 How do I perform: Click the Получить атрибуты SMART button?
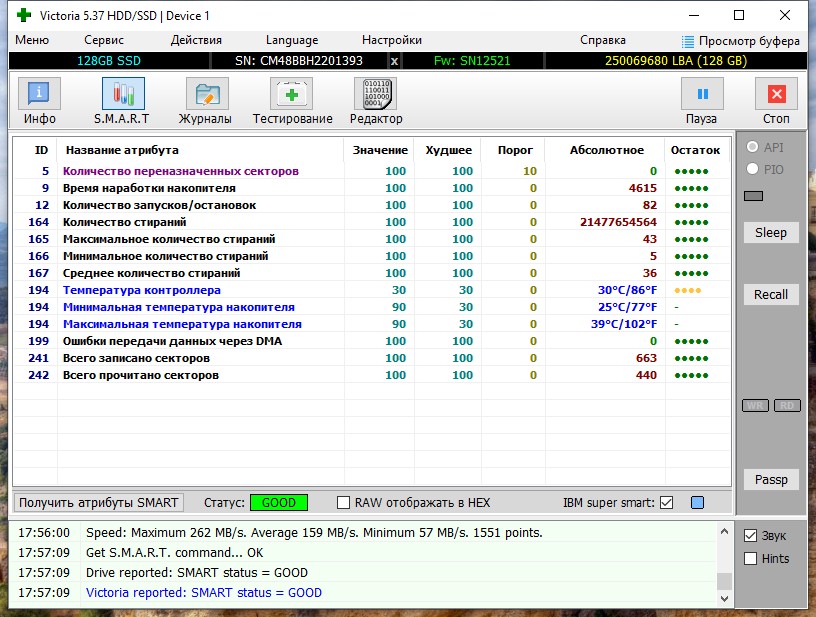coord(98,503)
